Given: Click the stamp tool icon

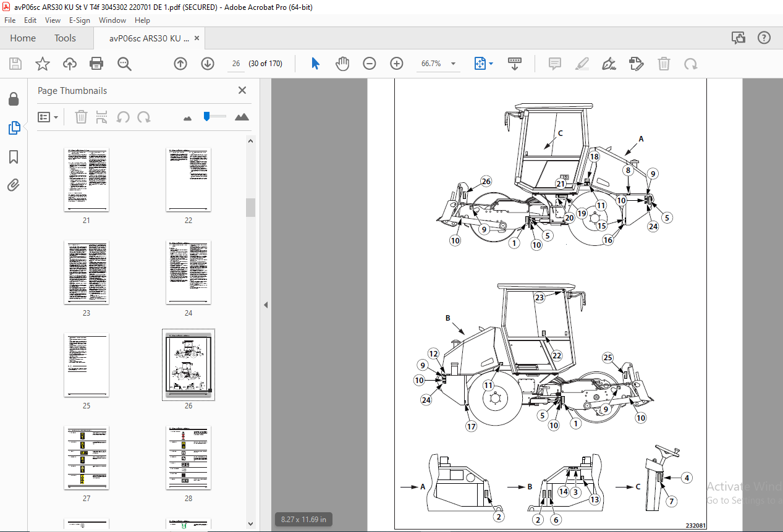Looking at the screenshot, I should click(637, 64).
